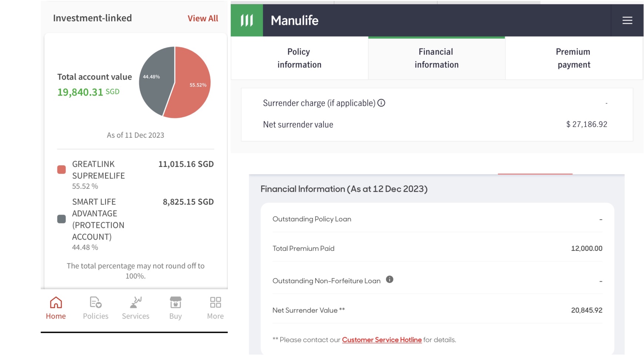Click the Manulife green logo icon
The width and height of the screenshot is (644, 360).
tap(247, 20)
